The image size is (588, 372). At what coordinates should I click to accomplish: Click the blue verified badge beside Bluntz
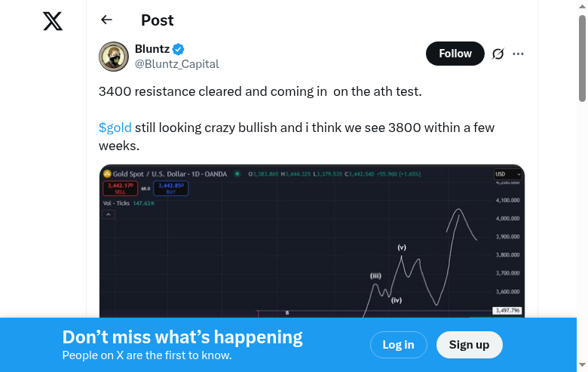tap(179, 49)
